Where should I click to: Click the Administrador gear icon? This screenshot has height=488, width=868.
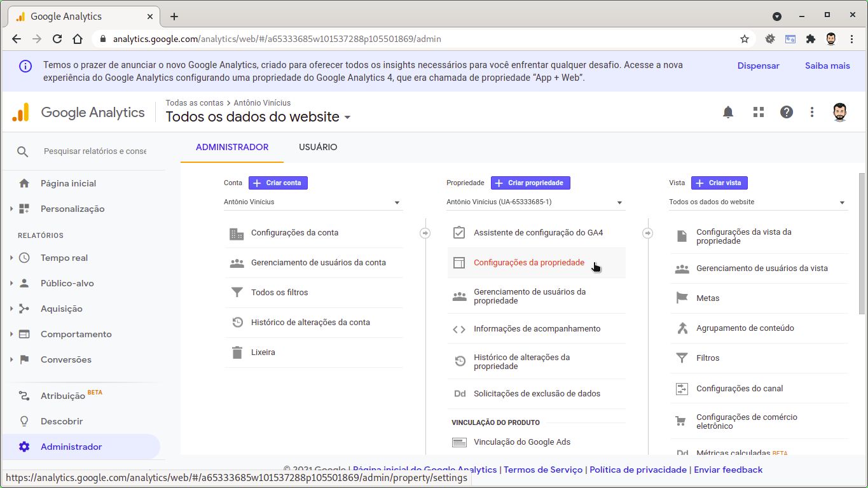pos(24,447)
